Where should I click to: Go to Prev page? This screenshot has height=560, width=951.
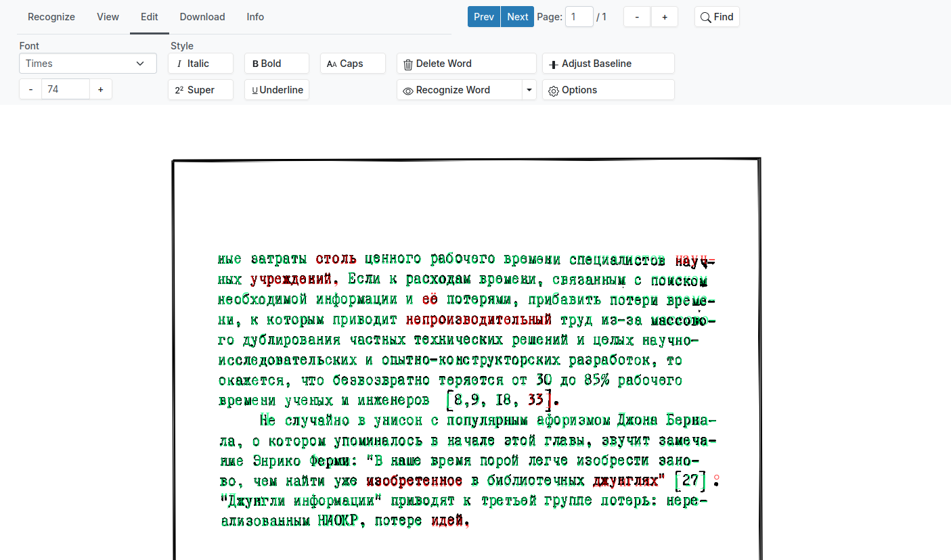[x=483, y=17]
